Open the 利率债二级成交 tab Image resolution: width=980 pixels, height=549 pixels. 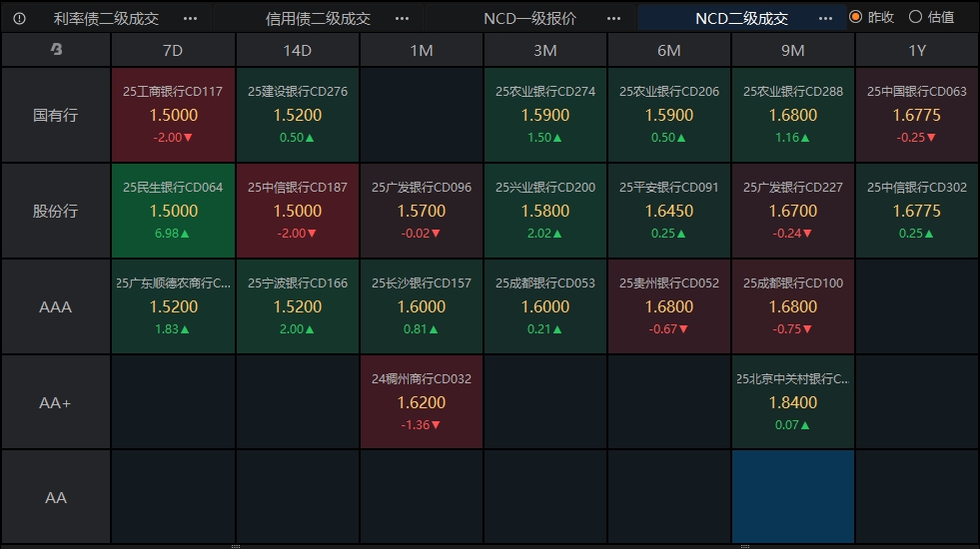[x=106, y=19]
